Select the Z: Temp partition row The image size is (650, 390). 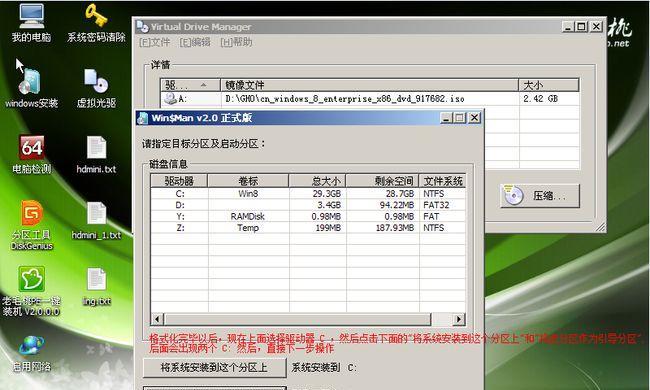(308, 228)
